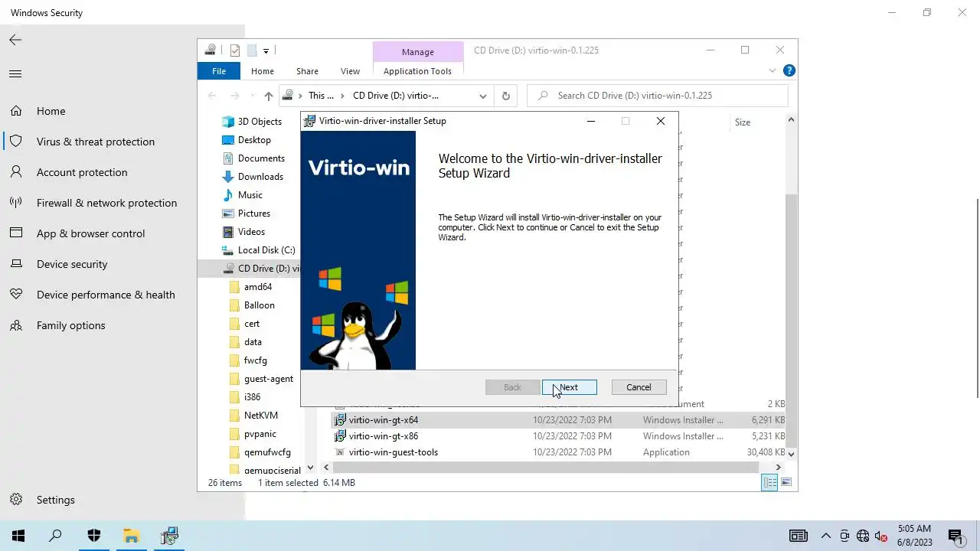The width and height of the screenshot is (980, 551).
Task: Click Cancel in the Virtio-win setup wizard
Action: pyautogui.click(x=639, y=387)
